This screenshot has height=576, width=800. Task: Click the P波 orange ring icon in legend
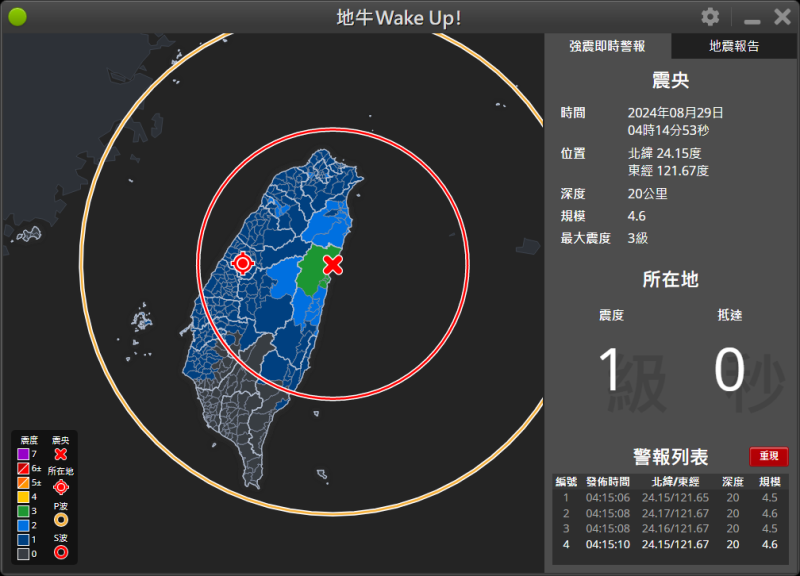click(60, 519)
